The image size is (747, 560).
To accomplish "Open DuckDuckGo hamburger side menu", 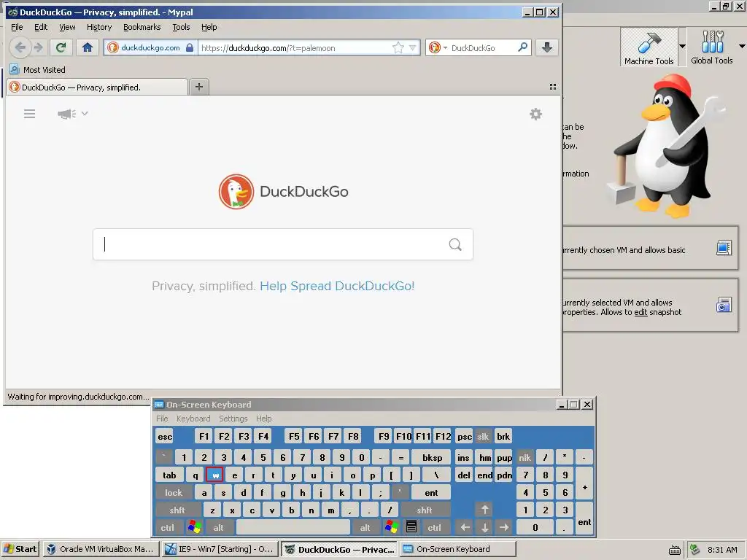I will click(29, 113).
